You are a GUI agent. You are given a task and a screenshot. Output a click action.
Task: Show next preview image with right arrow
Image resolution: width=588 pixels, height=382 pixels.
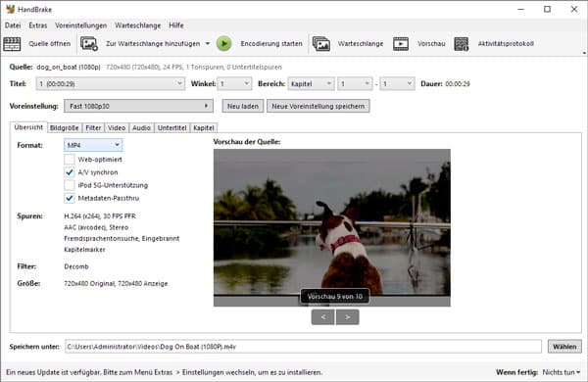(348, 317)
